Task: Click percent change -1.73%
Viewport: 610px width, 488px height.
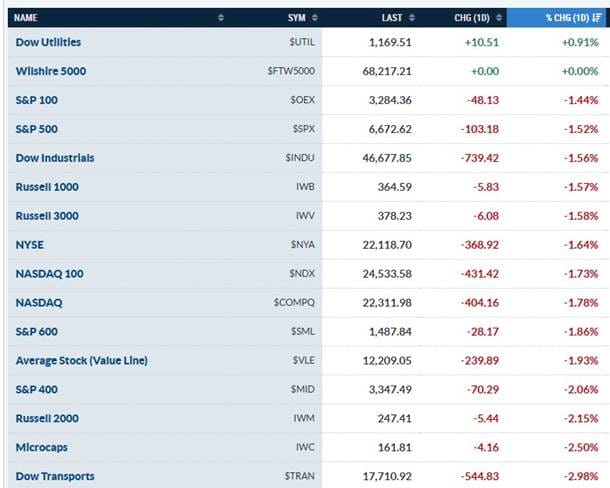Action: [x=581, y=274]
